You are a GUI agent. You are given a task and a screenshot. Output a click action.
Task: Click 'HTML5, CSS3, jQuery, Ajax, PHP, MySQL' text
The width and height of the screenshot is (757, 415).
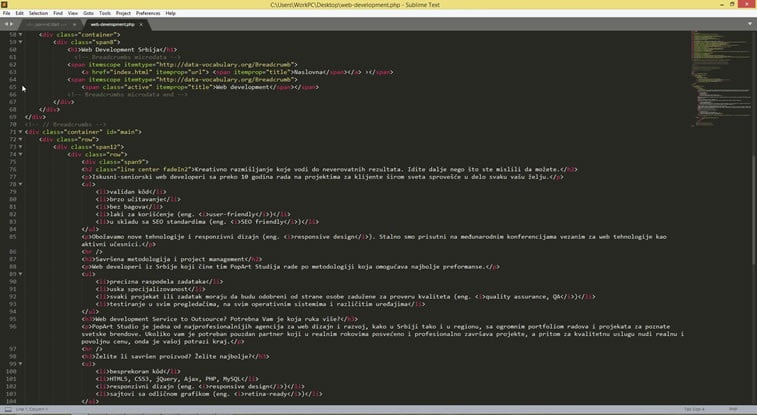pyautogui.click(x=174, y=379)
